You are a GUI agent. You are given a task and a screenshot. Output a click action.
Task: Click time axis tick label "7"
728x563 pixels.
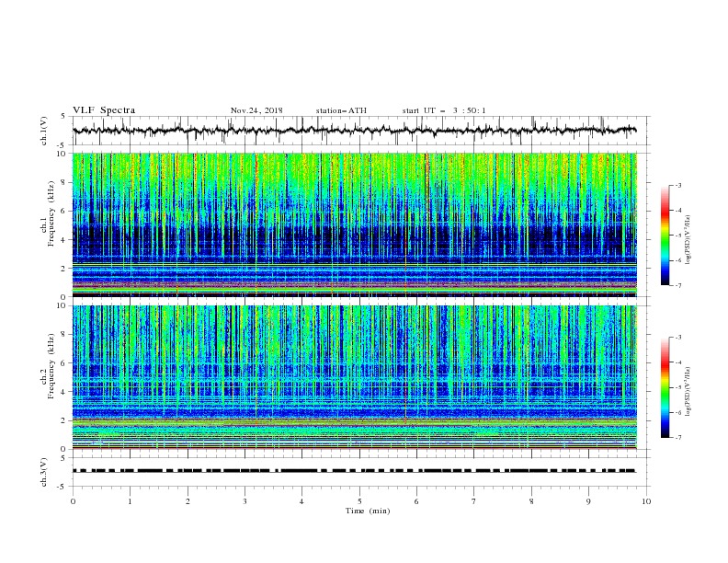[x=474, y=501]
